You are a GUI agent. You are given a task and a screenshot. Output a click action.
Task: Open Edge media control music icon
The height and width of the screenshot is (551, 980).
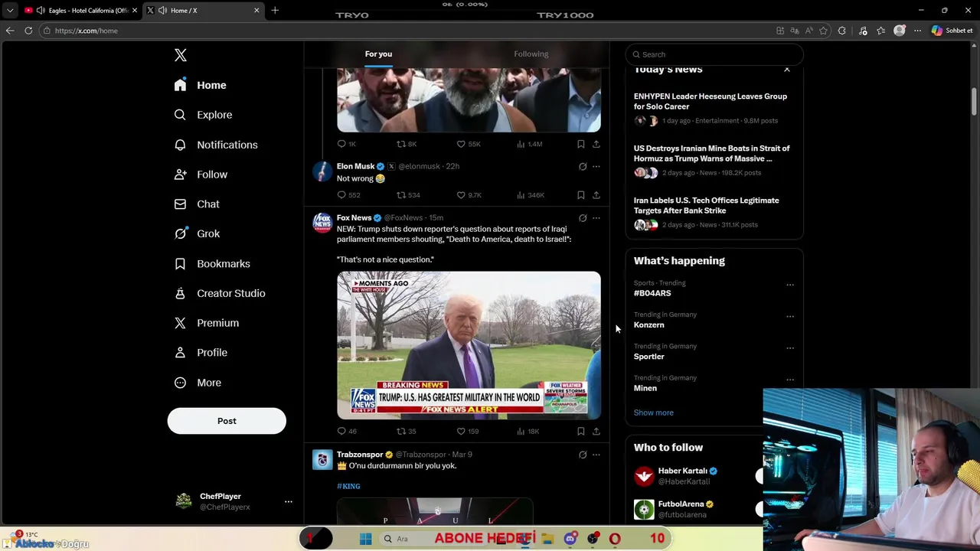point(863,31)
